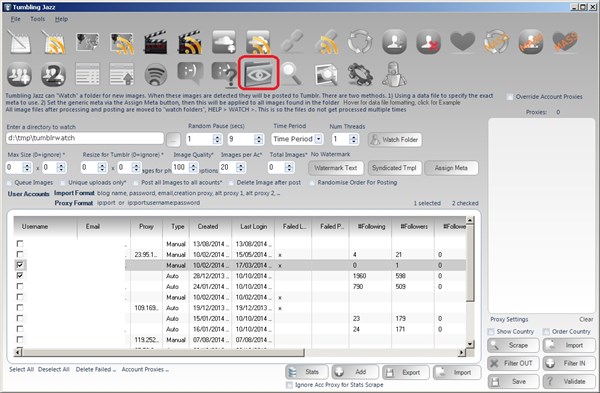The image size is (600, 393).
Task: Click the Select All link
Action: point(21,370)
